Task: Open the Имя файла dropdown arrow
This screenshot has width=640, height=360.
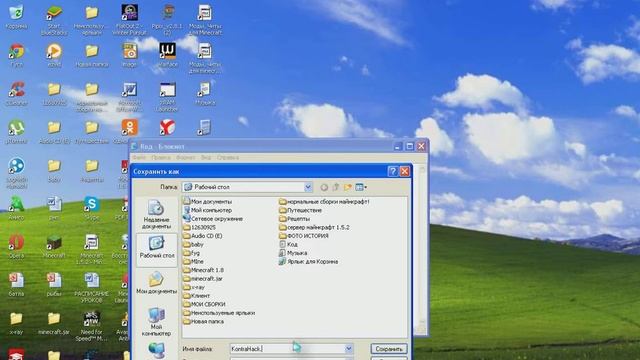Action: (349, 349)
